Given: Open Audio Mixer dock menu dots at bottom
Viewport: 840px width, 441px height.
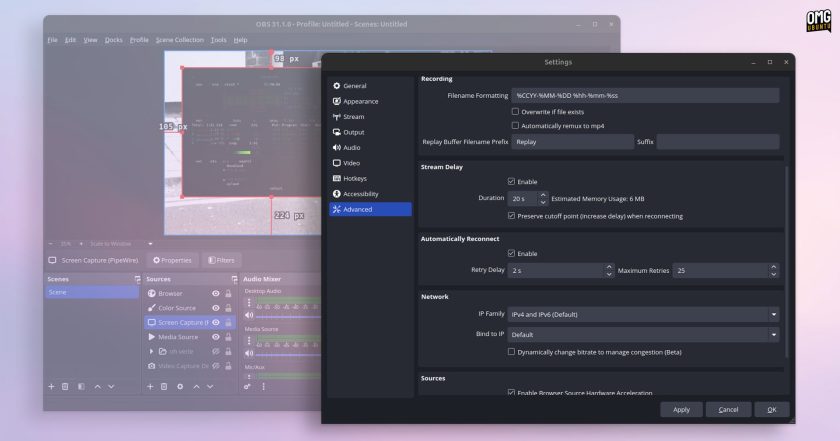Looking at the screenshot, I should (x=263, y=386).
